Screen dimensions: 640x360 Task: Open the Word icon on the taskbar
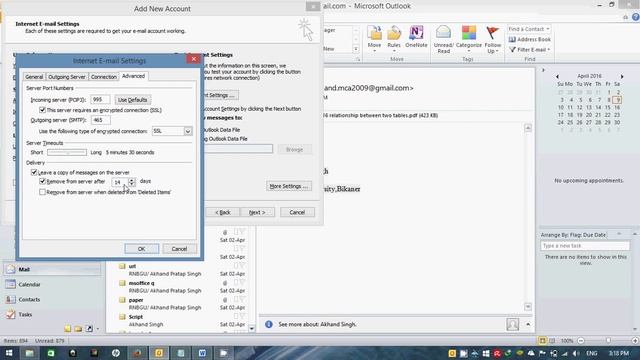[202, 353]
